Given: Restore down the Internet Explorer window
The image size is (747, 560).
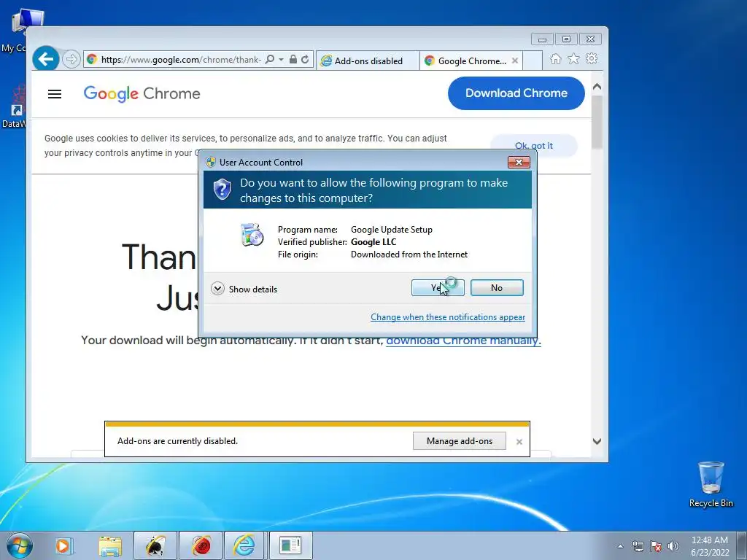Looking at the screenshot, I should pos(566,39).
